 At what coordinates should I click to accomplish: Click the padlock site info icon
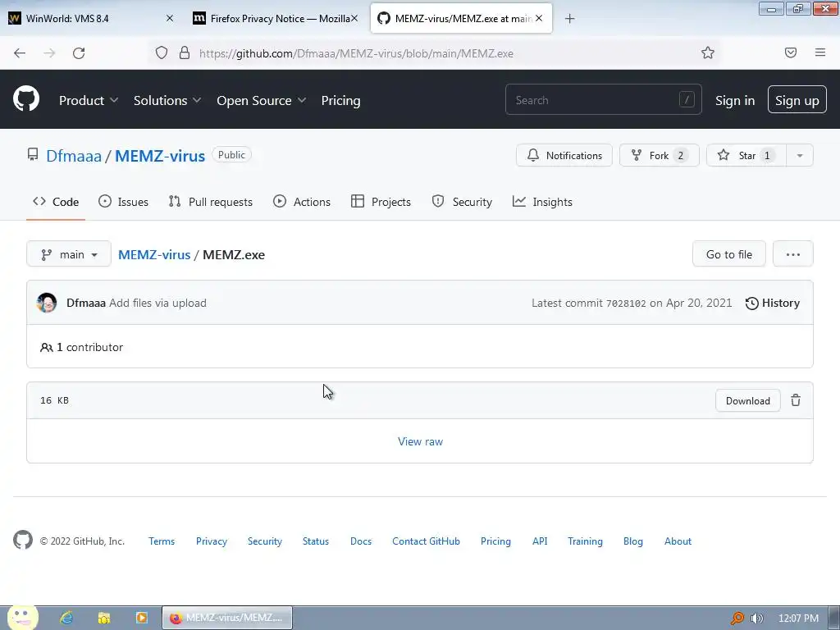click(185, 52)
